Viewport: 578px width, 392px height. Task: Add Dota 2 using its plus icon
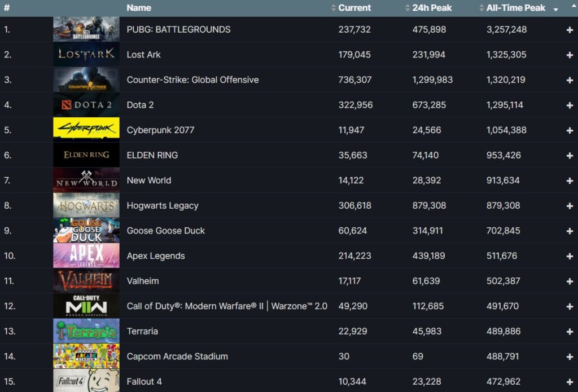click(x=570, y=105)
